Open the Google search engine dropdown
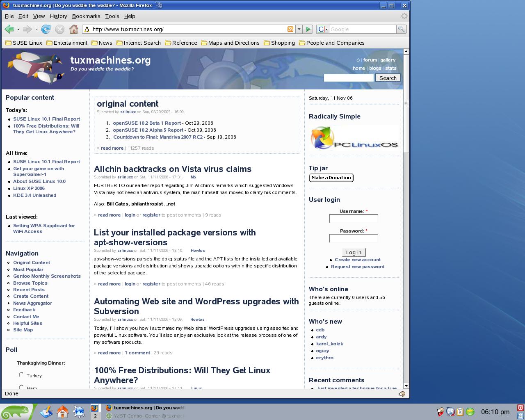525x420 pixels. pos(323,29)
